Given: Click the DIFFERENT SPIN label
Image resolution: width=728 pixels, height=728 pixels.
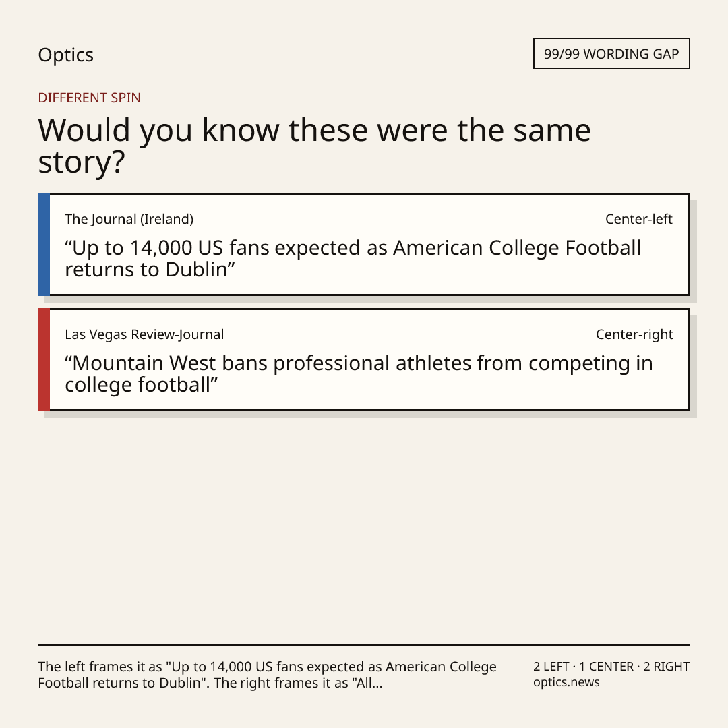Looking at the screenshot, I should pos(89,98).
